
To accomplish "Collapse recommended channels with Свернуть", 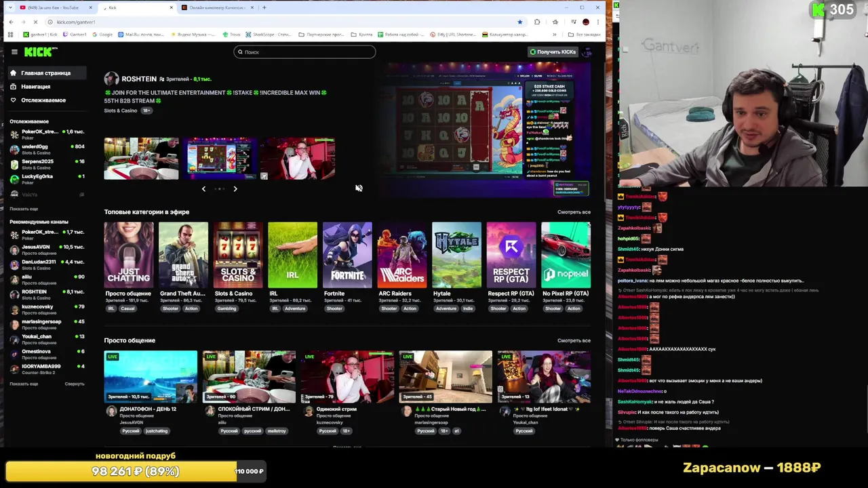I will [75, 384].
